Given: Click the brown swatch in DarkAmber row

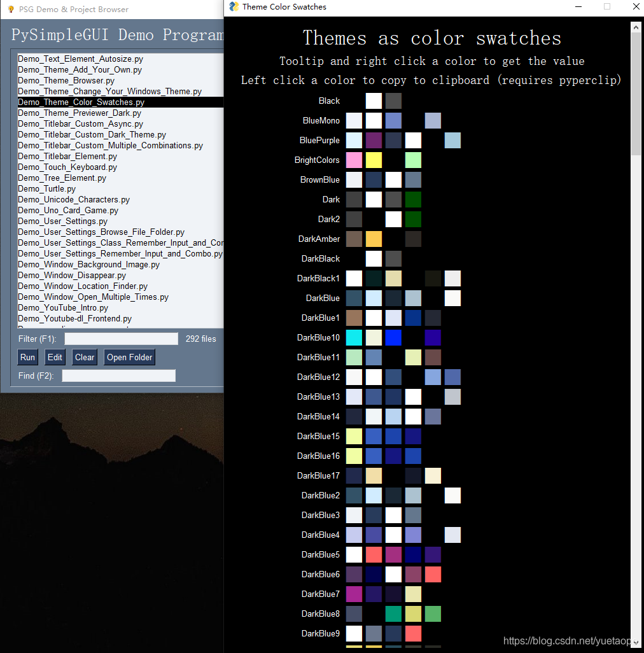Looking at the screenshot, I should [x=354, y=239].
